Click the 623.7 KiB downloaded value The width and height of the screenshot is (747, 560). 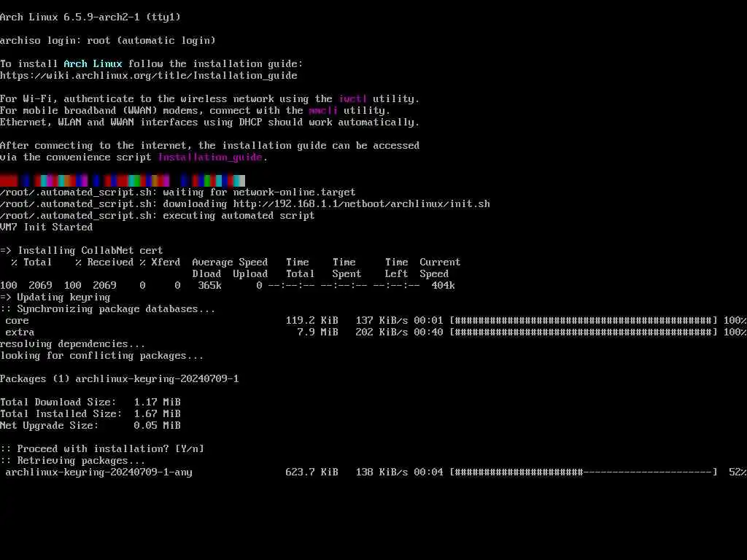tap(311, 472)
